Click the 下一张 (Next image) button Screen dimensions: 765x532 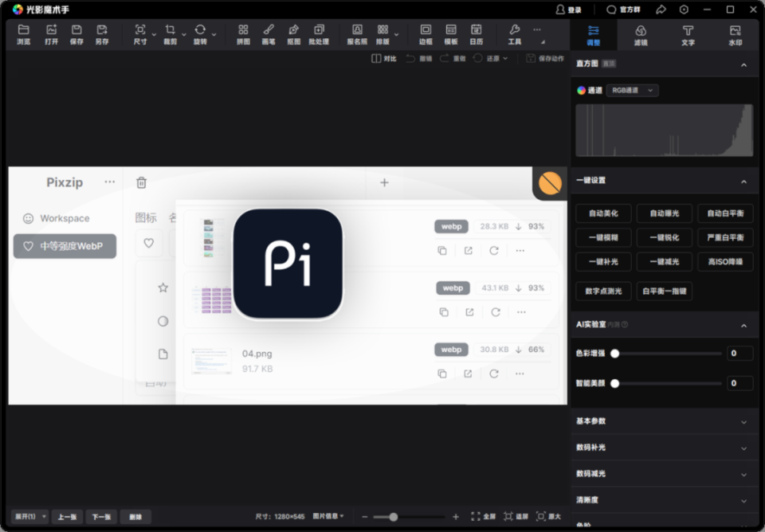coord(101,517)
